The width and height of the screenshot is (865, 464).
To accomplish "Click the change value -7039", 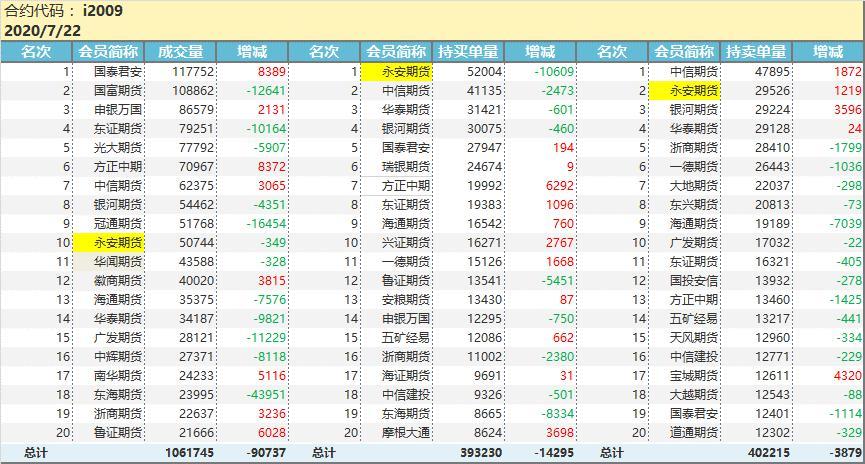I will [x=845, y=224].
